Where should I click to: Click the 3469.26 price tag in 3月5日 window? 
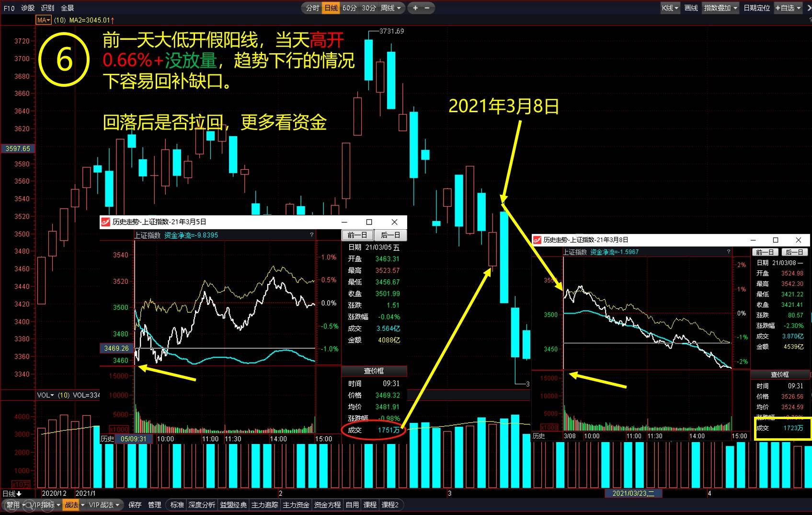pyautogui.click(x=116, y=348)
